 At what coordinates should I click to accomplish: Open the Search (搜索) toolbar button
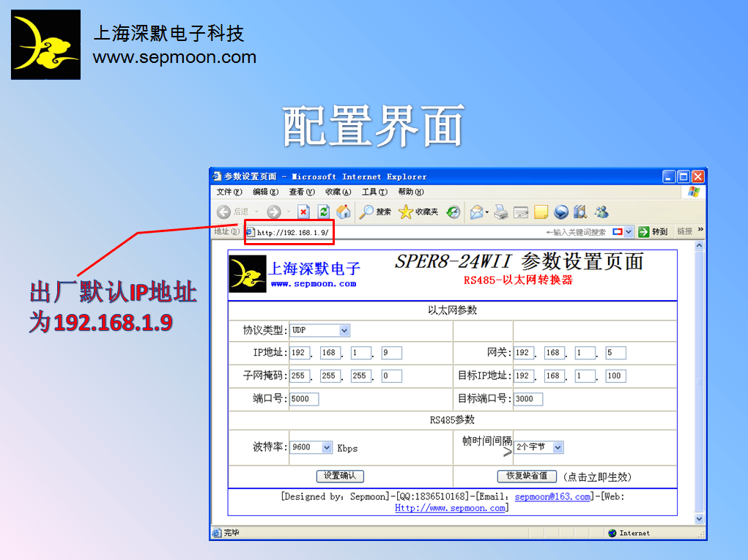click(x=374, y=212)
